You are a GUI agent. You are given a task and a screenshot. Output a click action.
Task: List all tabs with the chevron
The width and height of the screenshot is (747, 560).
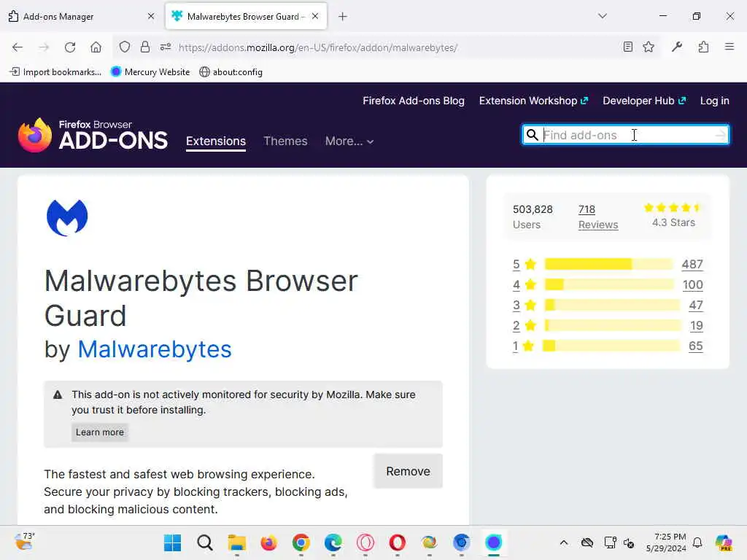pos(603,16)
